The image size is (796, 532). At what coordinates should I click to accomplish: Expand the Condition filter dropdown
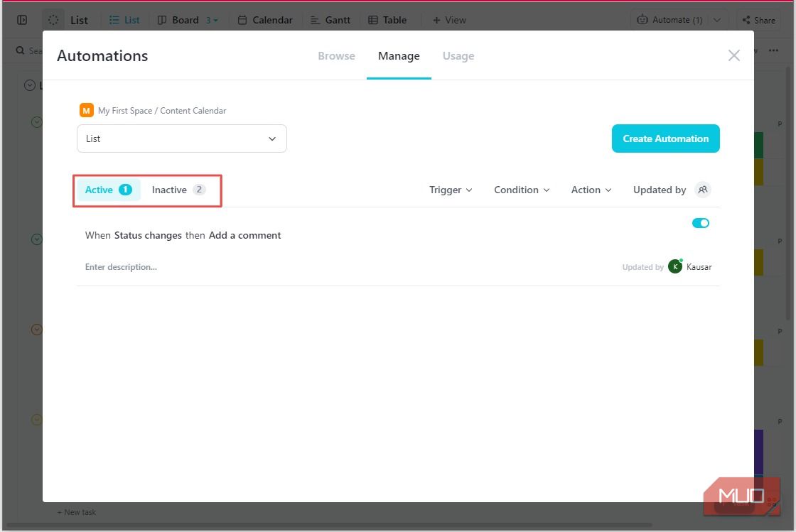pyautogui.click(x=522, y=190)
